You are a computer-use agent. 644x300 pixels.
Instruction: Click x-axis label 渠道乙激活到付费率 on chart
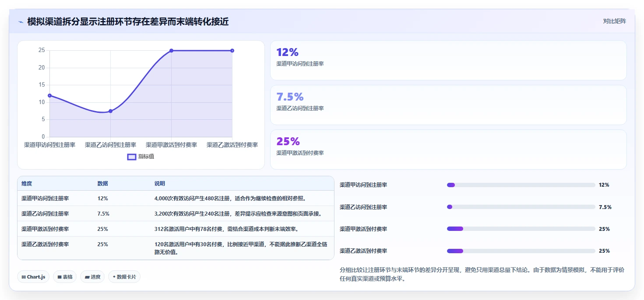tap(232, 145)
